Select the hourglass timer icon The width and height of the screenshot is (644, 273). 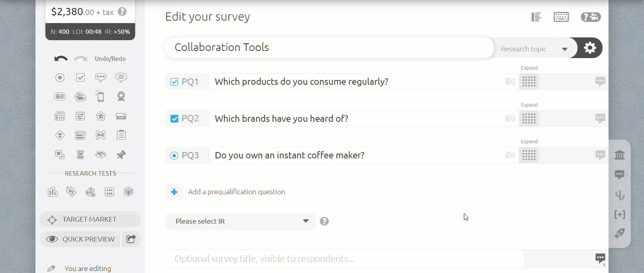80,154
